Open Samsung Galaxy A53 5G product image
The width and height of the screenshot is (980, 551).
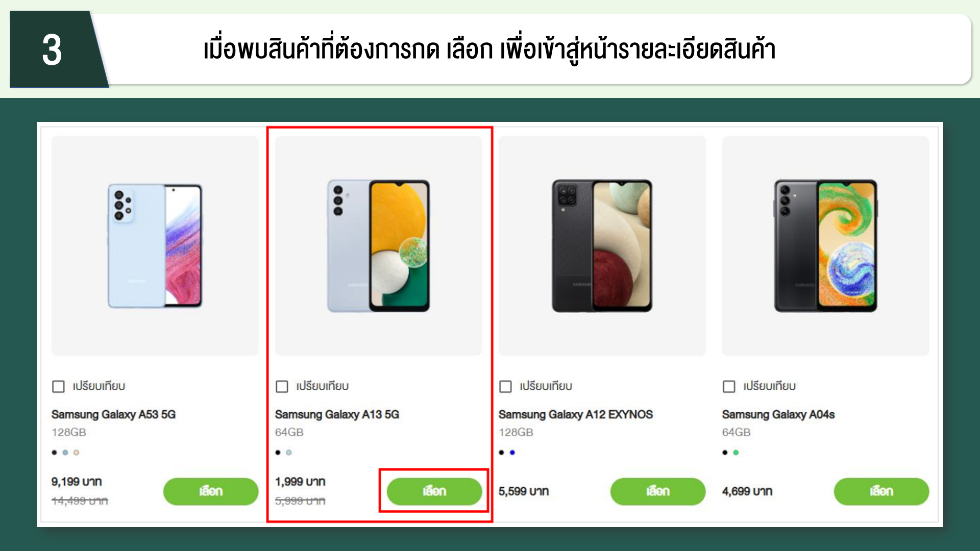[155, 245]
